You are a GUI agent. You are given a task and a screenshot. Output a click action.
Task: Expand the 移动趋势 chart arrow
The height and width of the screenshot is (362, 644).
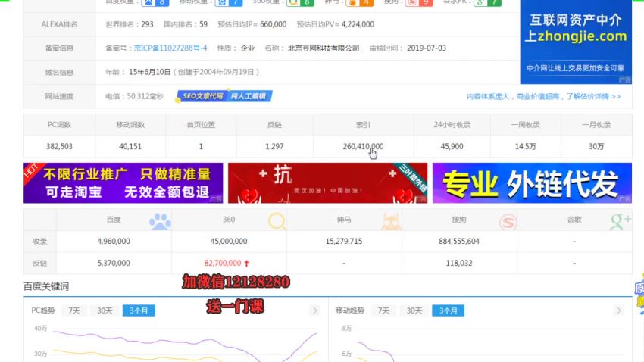(618, 311)
